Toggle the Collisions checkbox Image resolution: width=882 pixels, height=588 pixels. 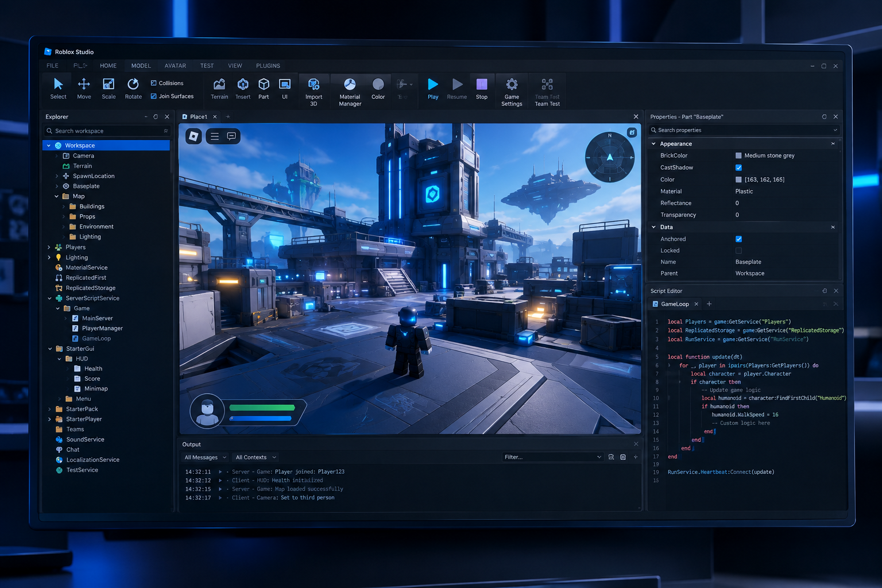154,83
